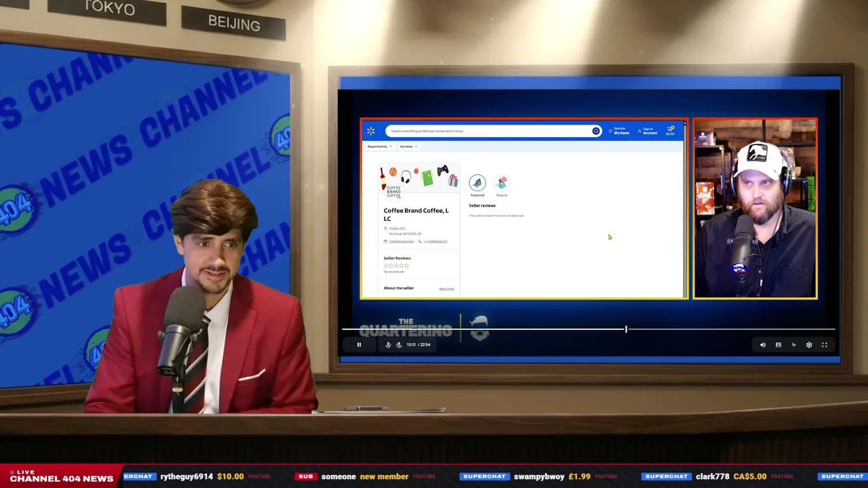The width and height of the screenshot is (868, 488).
Task: Click the View more link
Action: click(x=446, y=289)
